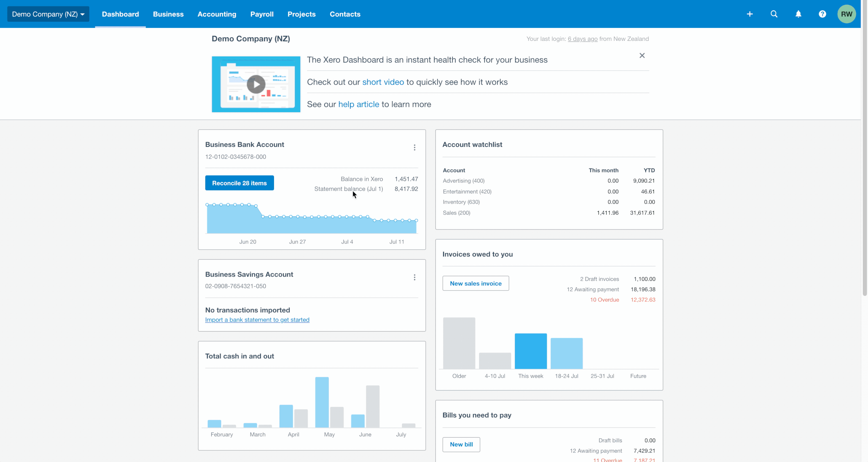
Task: Open 12 Awaiting payment bills entry
Action: pyautogui.click(x=596, y=451)
